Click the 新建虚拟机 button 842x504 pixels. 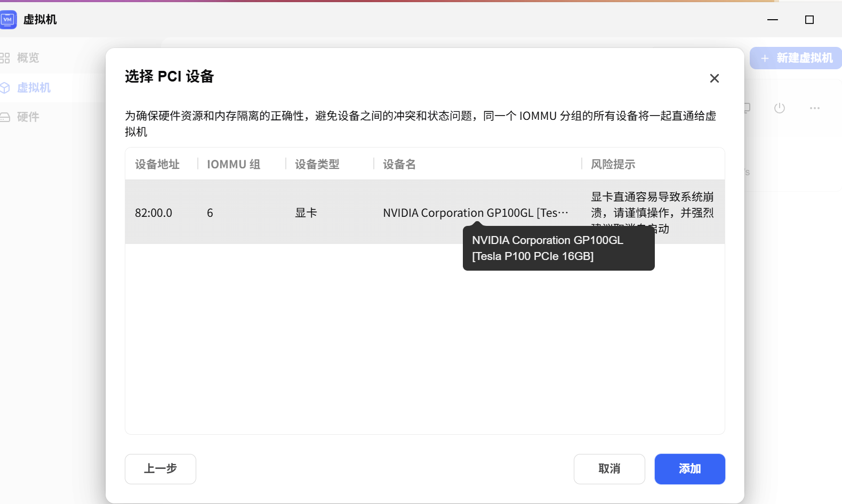pos(796,58)
